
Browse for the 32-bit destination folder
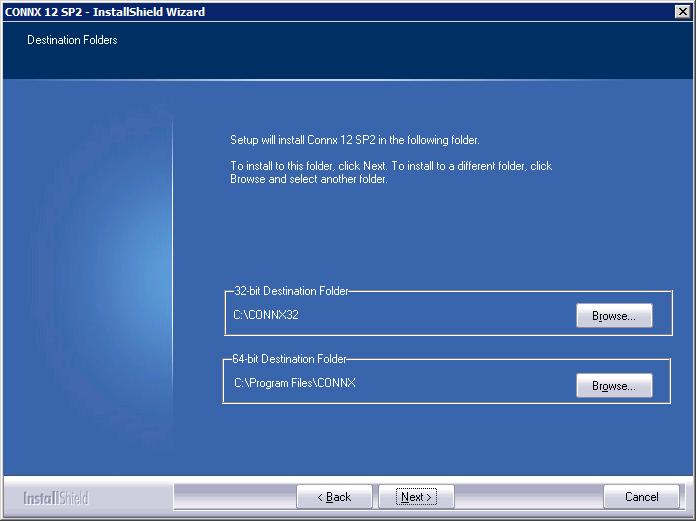(614, 316)
